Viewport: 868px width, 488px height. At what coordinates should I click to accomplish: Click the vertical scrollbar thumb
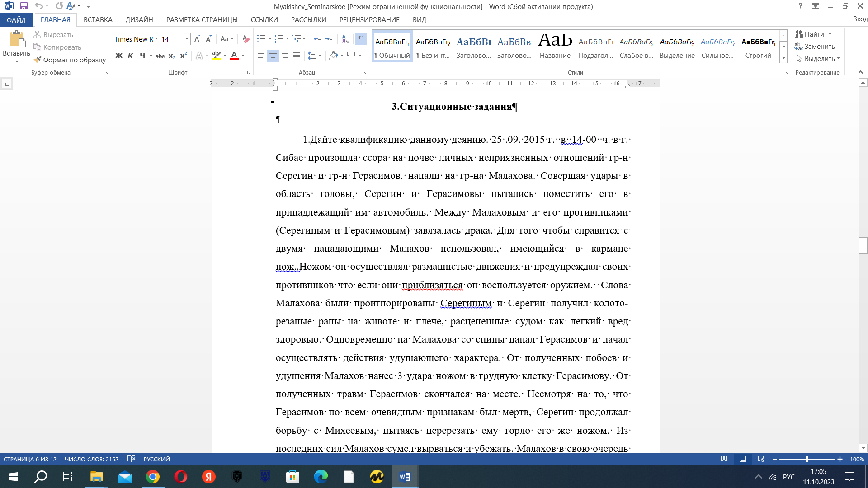tap(863, 246)
